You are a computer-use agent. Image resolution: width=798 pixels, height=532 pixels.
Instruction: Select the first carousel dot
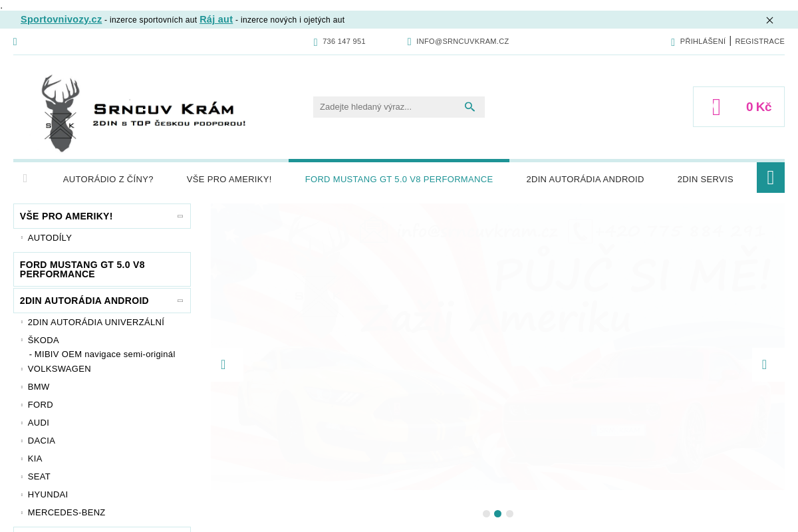pyautogui.click(x=486, y=513)
